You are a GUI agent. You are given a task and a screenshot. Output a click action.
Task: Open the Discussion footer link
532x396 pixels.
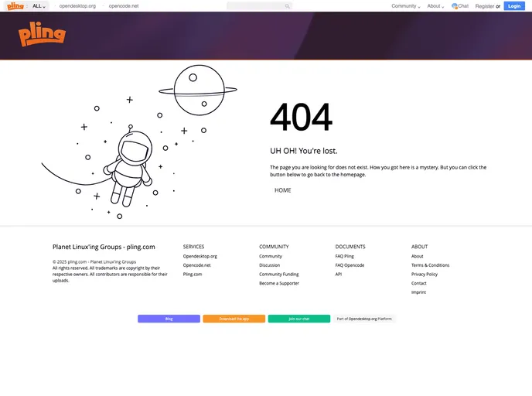pos(269,265)
